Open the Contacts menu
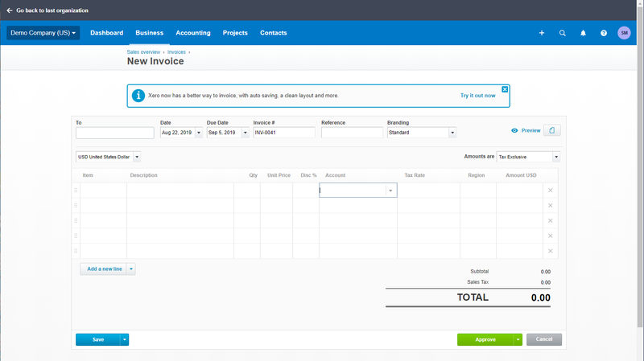The height and width of the screenshot is (361, 644). 273,33
